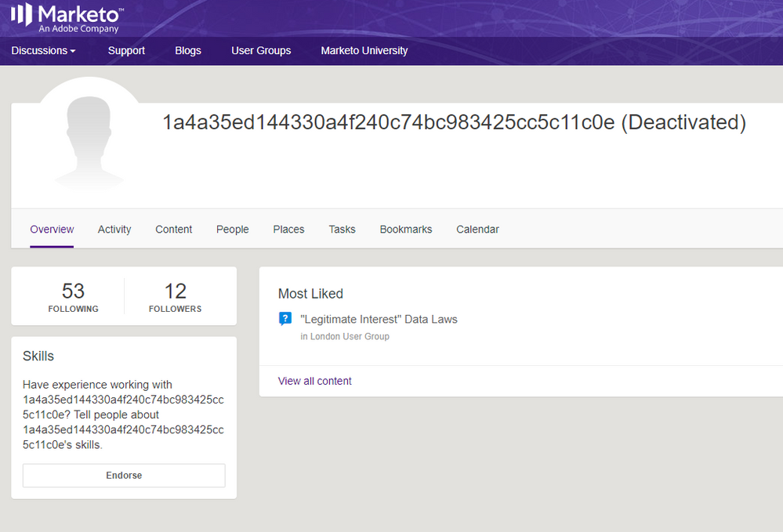
Task: Click the 53 Following count
Action: click(x=73, y=296)
